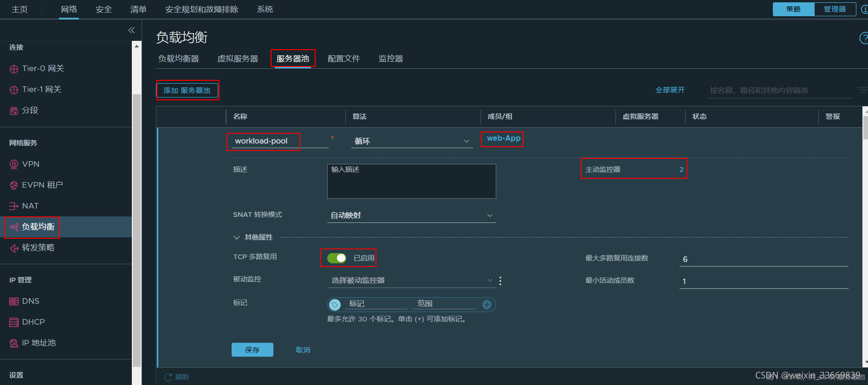Viewport: 868px width, 385px height.
Task: Click the 分段 segments icon
Action: click(14, 111)
